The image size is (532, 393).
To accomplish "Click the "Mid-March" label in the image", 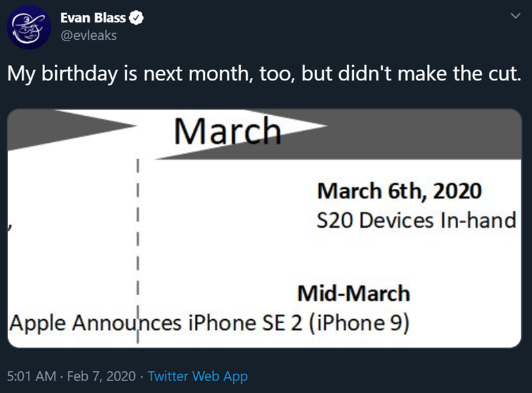I will [353, 293].
